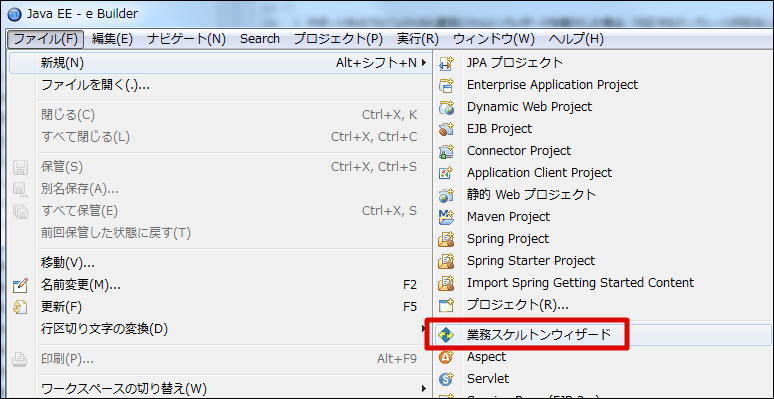Expand 行区切り文字の変換(D) submenu
Viewport: 774px width, 399px height.
coord(221,328)
